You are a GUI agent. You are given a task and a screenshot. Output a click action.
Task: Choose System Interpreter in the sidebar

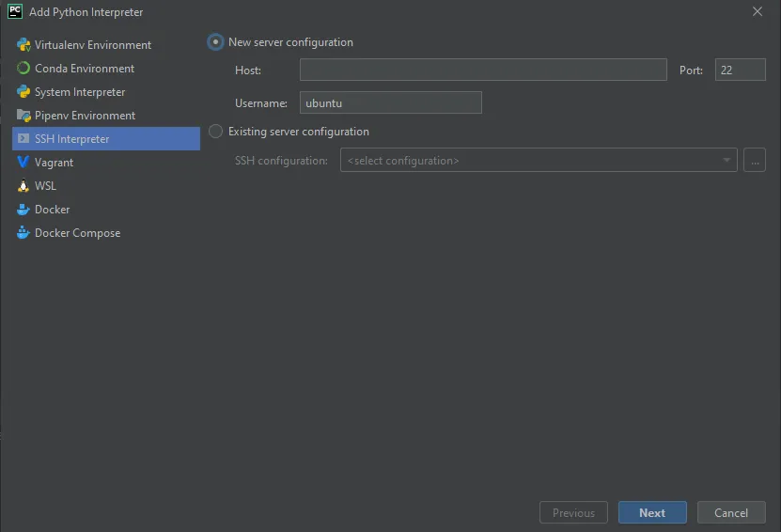tap(106, 92)
